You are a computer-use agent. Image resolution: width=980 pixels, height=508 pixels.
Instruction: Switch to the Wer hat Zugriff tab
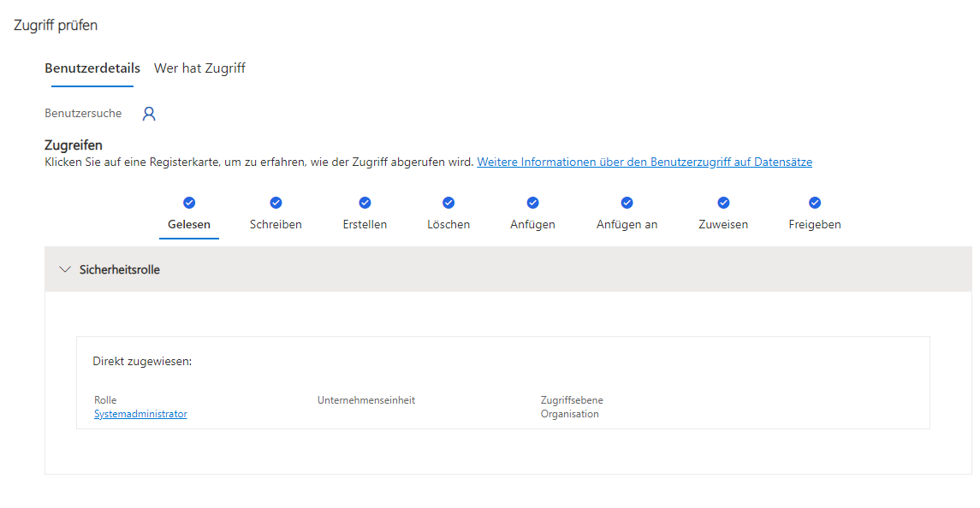coord(199,68)
